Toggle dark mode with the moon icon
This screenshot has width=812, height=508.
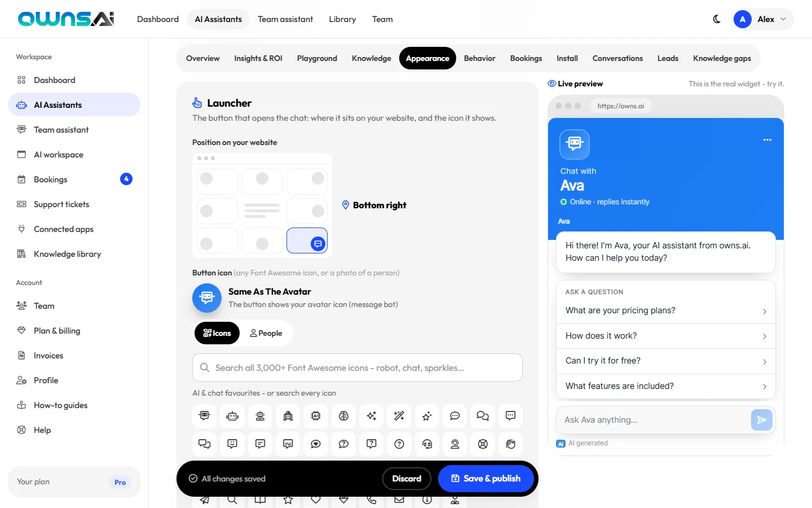coord(717,19)
